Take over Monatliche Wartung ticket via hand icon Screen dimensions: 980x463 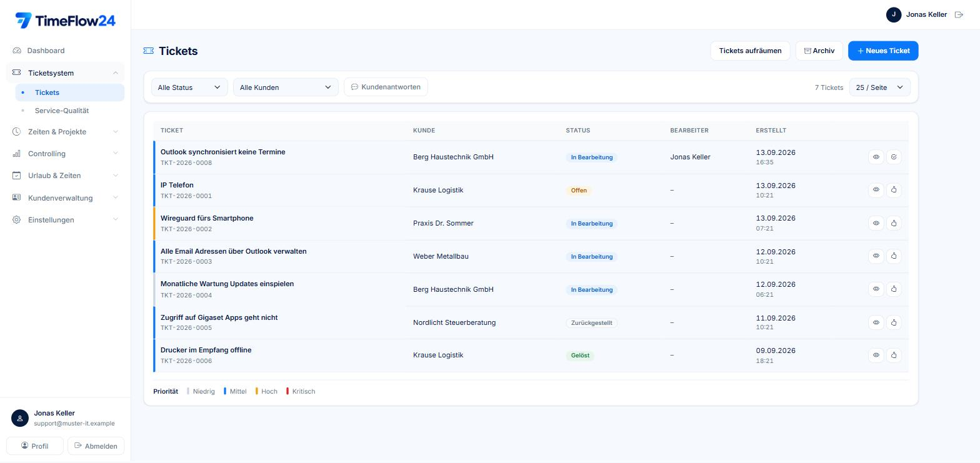click(x=894, y=289)
